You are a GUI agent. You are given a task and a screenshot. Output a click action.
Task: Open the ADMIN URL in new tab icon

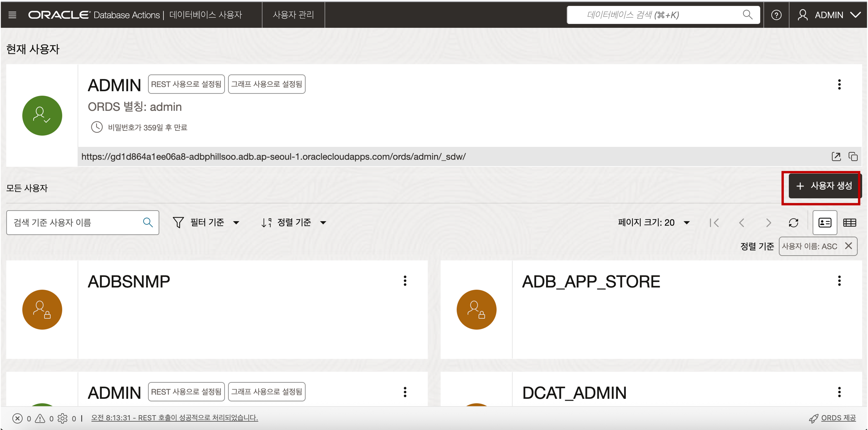point(836,156)
